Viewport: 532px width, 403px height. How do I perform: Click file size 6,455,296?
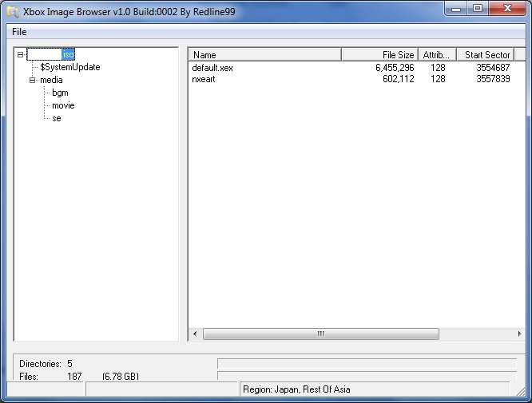tap(395, 68)
